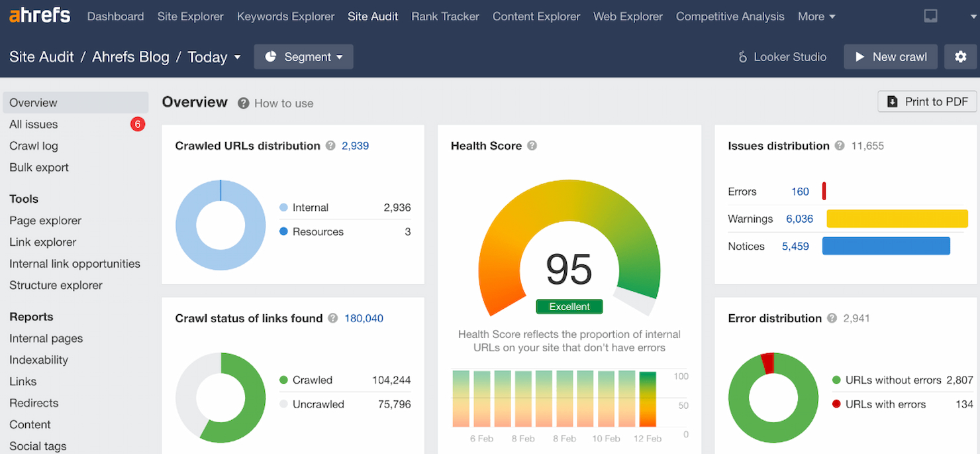Screen dimensions: 980x454
Task: Click help icon next to Error distribution
Action: pos(832,318)
